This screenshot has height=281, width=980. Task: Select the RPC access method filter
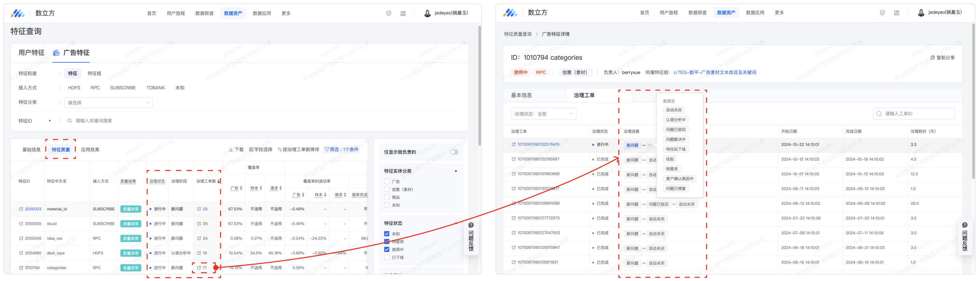point(95,88)
